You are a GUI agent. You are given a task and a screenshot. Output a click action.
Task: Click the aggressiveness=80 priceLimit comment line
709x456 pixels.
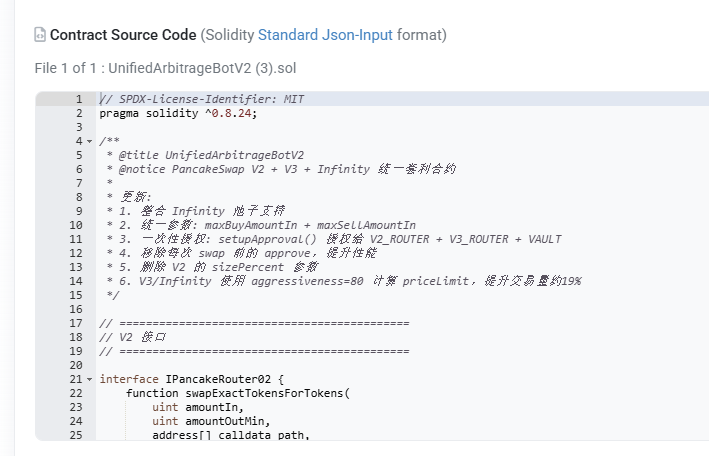pyautogui.click(x=344, y=281)
